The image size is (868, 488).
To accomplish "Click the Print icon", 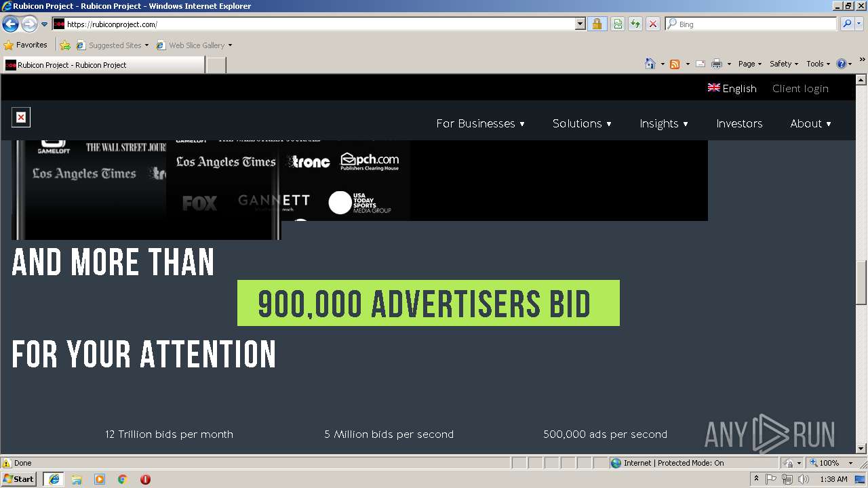I will pyautogui.click(x=717, y=64).
